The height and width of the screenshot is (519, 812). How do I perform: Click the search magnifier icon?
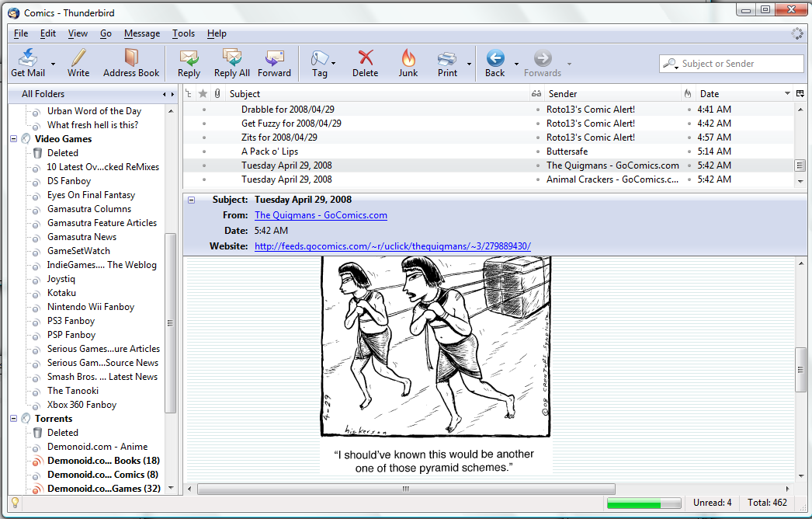click(x=670, y=63)
